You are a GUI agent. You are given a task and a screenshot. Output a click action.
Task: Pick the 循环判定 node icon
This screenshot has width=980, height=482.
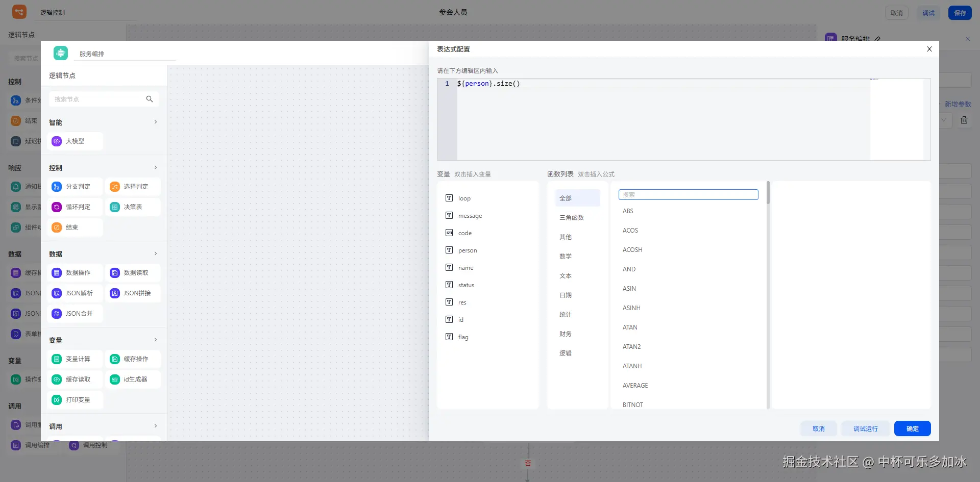click(x=57, y=207)
